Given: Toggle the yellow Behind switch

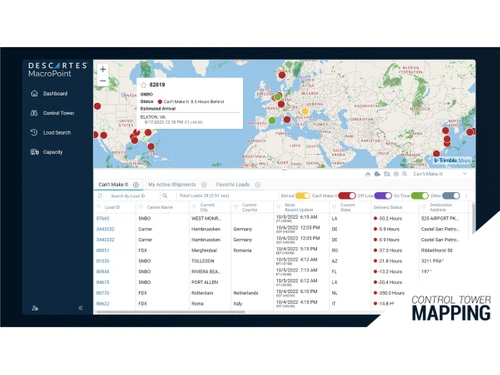Looking at the screenshot, I should point(303,196).
